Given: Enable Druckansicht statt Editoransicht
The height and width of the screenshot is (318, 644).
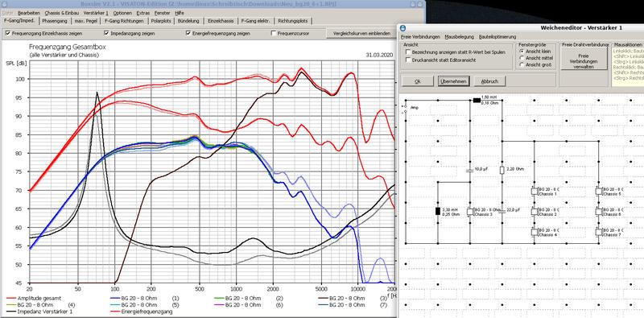Looking at the screenshot, I should coord(408,60).
